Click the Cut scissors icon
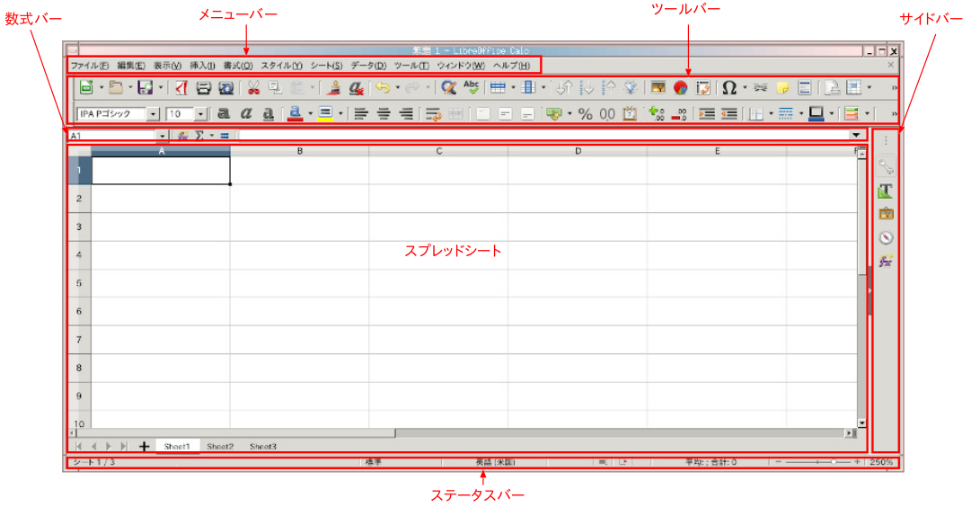The height and width of the screenshot is (507, 980). pyautogui.click(x=253, y=88)
